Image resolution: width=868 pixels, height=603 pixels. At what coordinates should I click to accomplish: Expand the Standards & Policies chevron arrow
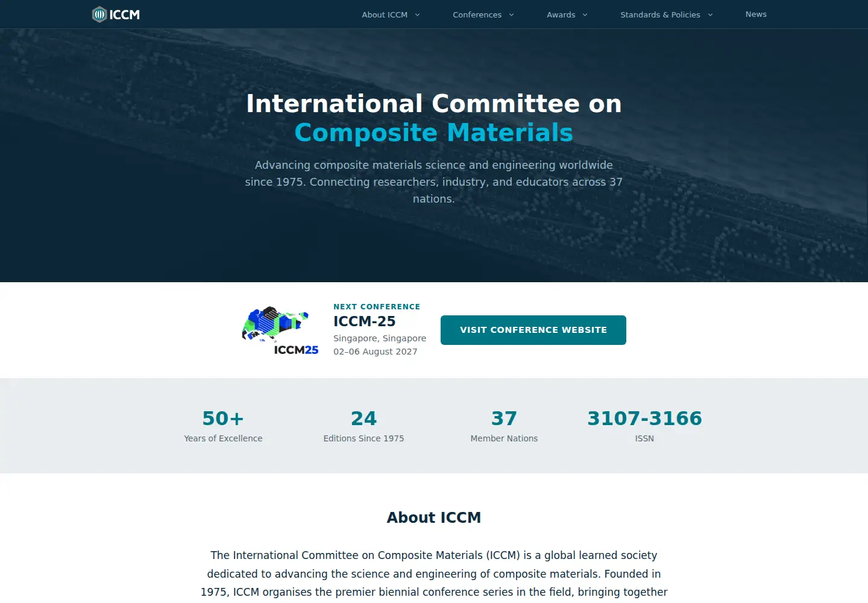(710, 14)
